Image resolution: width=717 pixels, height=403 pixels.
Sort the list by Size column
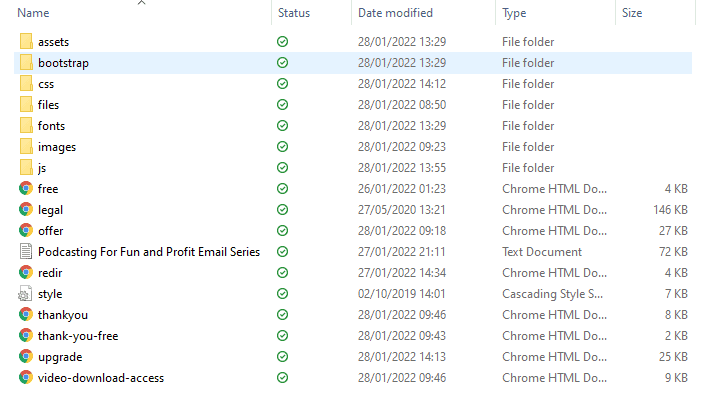632,13
